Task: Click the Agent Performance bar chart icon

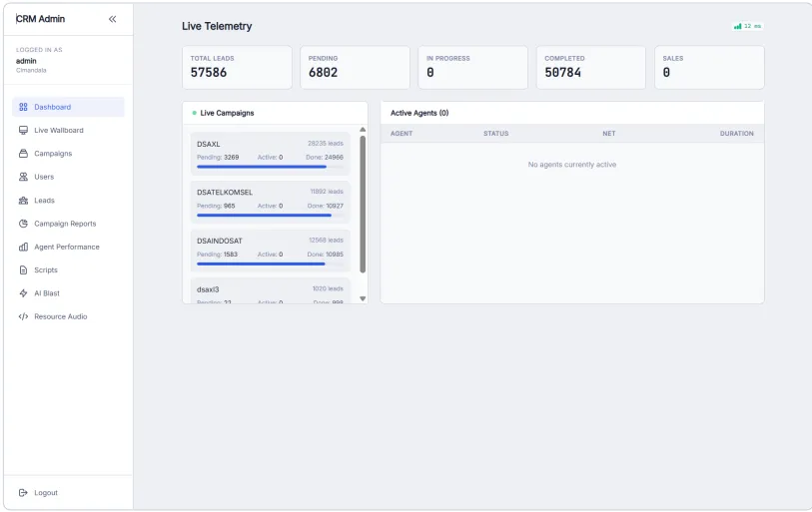Action: (23, 247)
